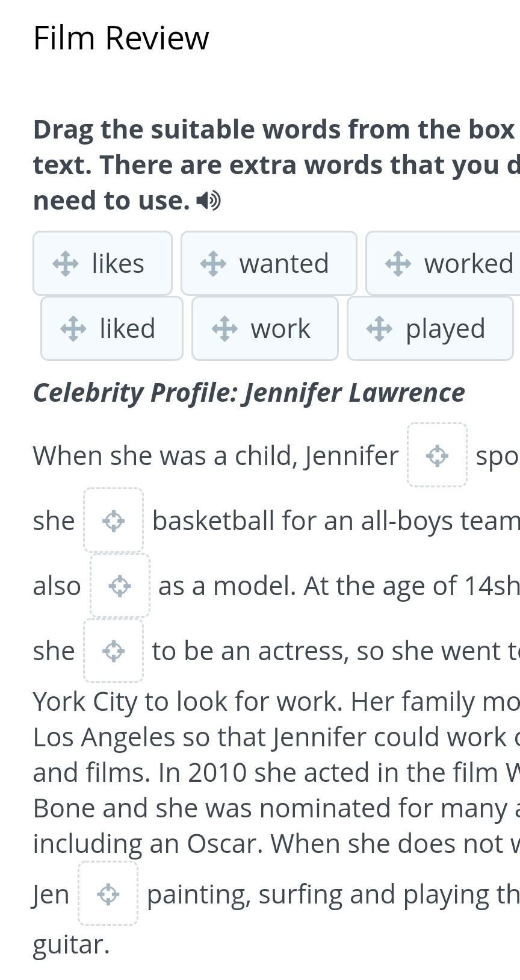This screenshot has height=980, width=520.
Task: Click the blank after 'Jennifer' in first sentence
Action: click(438, 455)
